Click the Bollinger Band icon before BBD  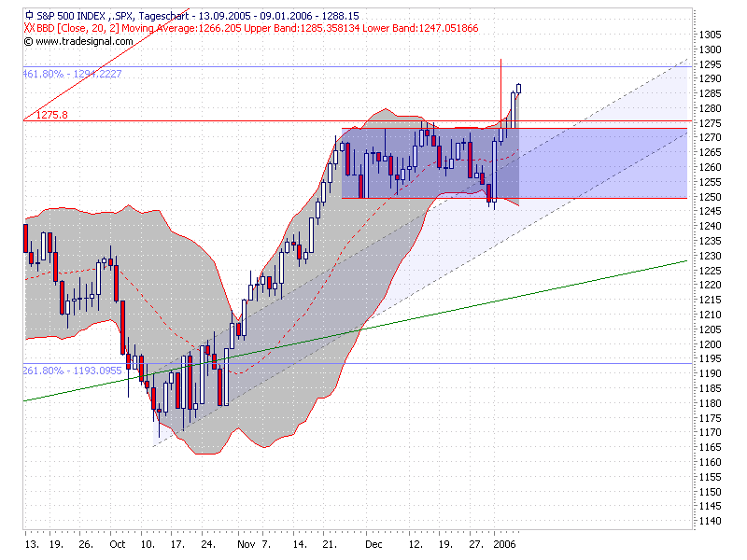click(x=29, y=28)
